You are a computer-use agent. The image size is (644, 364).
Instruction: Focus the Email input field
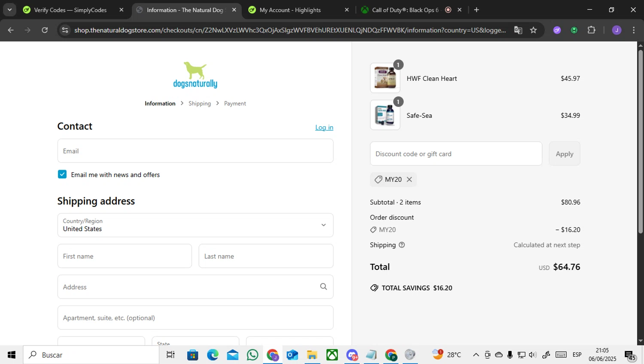pos(195,151)
